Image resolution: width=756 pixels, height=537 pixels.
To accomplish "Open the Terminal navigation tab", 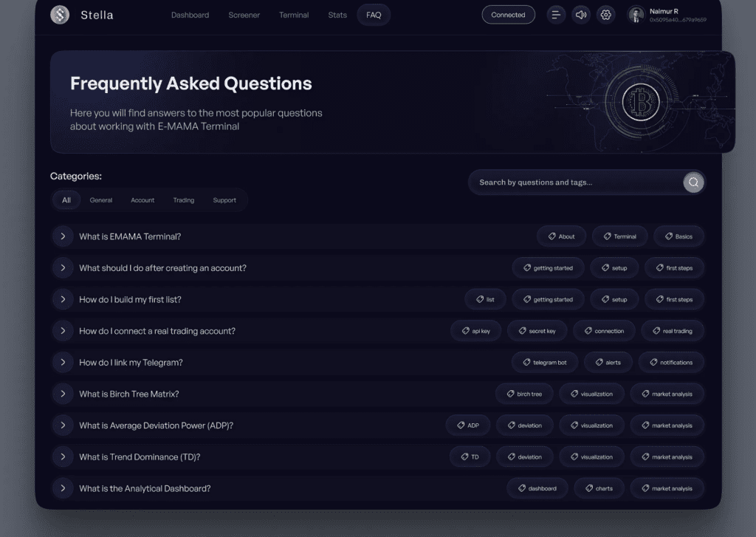I will (294, 15).
